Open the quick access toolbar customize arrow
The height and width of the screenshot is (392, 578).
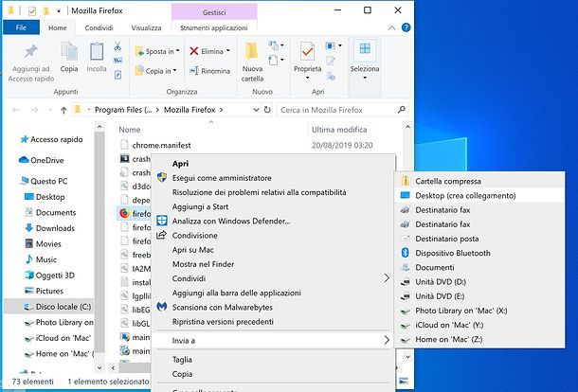click(x=59, y=11)
